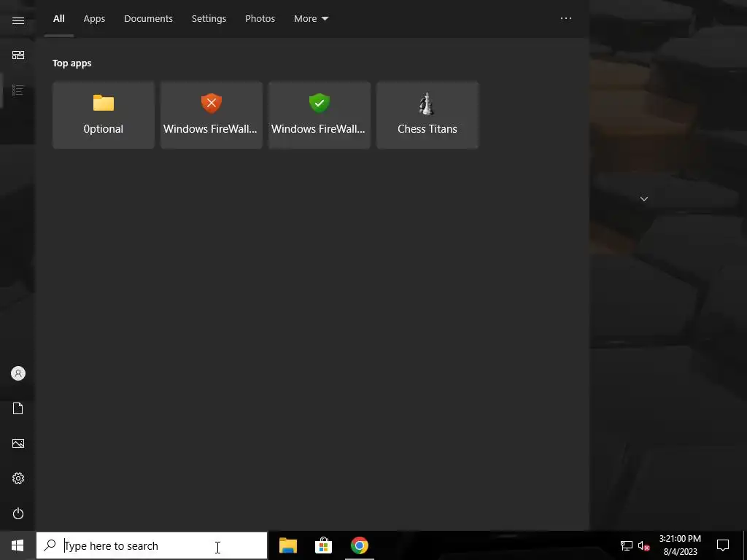Expand the Start menu hamburger icon
This screenshot has width=747, height=560.
[18, 20]
